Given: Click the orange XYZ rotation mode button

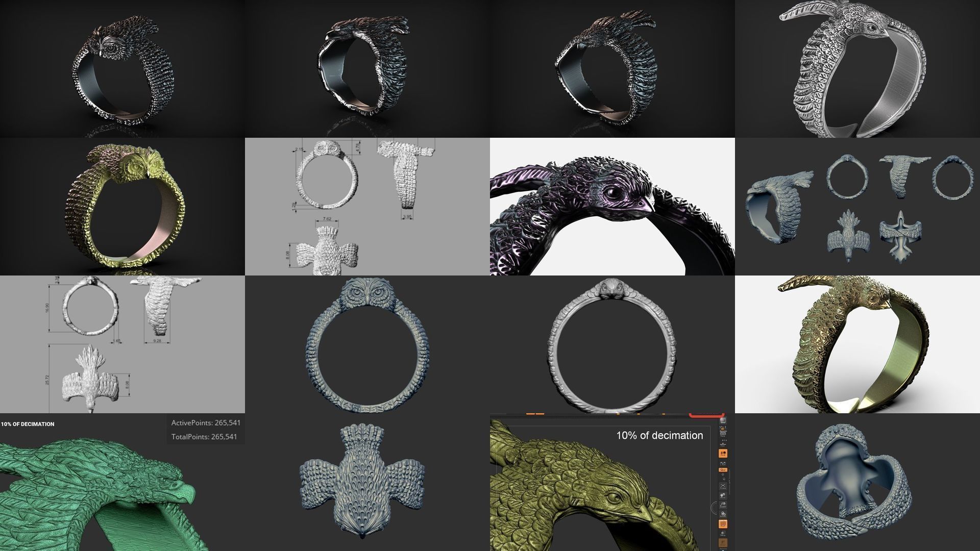Looking at the screenshot, I should point(723,470).
